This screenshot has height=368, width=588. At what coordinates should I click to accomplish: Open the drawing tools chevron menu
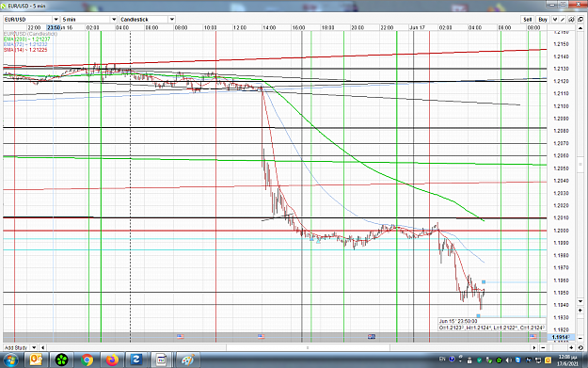click(x=555, y=20)
